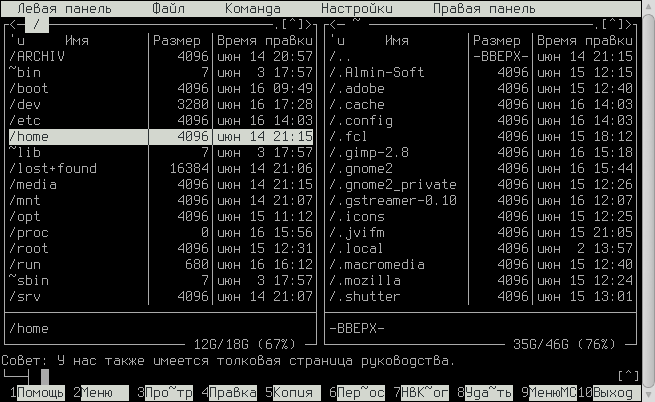Select the /srv directory
The height and width of the screenshot is (402, 655).
click(161, 297)
